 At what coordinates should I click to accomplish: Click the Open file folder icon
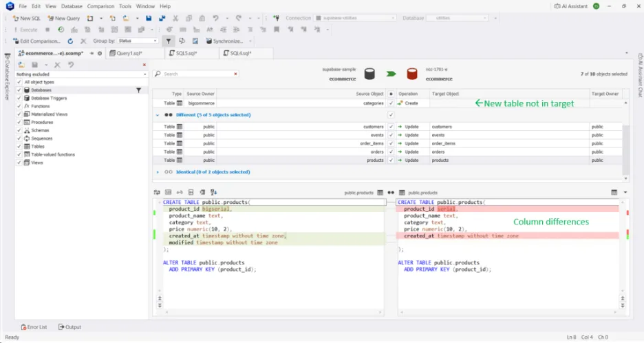tap(126, 18)
